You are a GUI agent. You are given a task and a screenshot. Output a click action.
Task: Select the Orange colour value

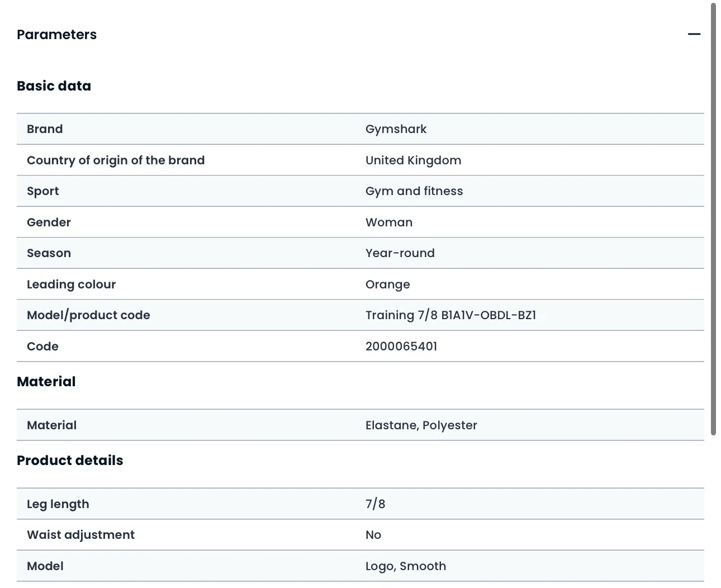pos(388,284)
